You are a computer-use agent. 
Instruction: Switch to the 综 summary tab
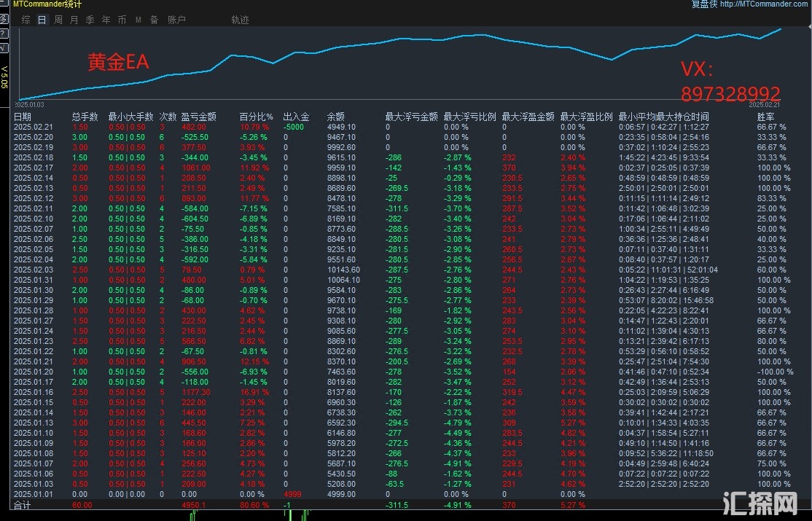[26, 20]
